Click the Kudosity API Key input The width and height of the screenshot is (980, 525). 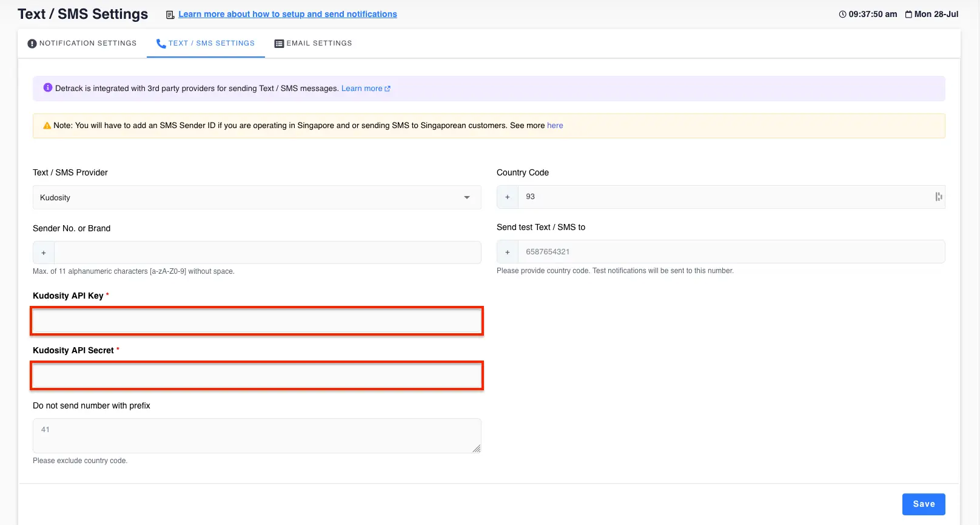[x=257, y=321]
